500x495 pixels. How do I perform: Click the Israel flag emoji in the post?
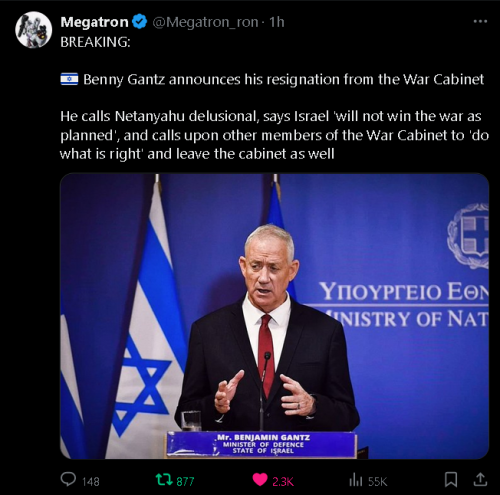(69, 79)
